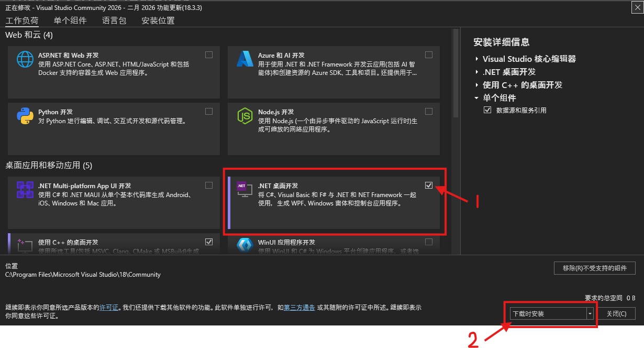Click the Azure and AI development icon

(x=245, y=59)
